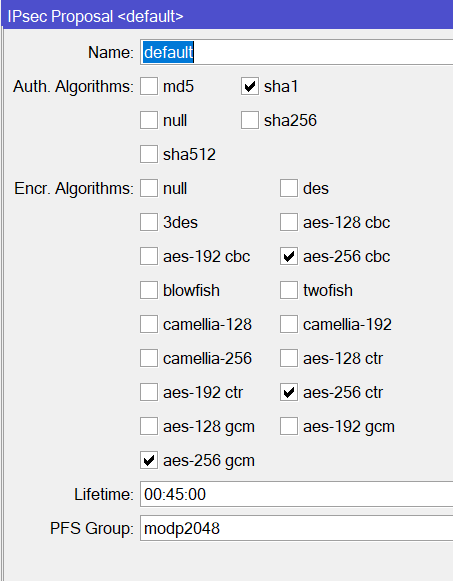This screenshot has height=581, width=453.
Task: Check the blowfish encryption box
Action: tap(149, 290)
